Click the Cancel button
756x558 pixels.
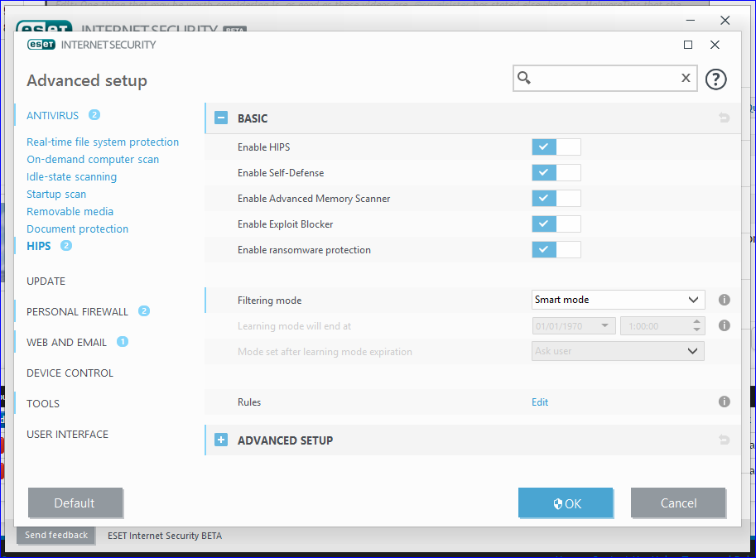[x=678, y=503]
